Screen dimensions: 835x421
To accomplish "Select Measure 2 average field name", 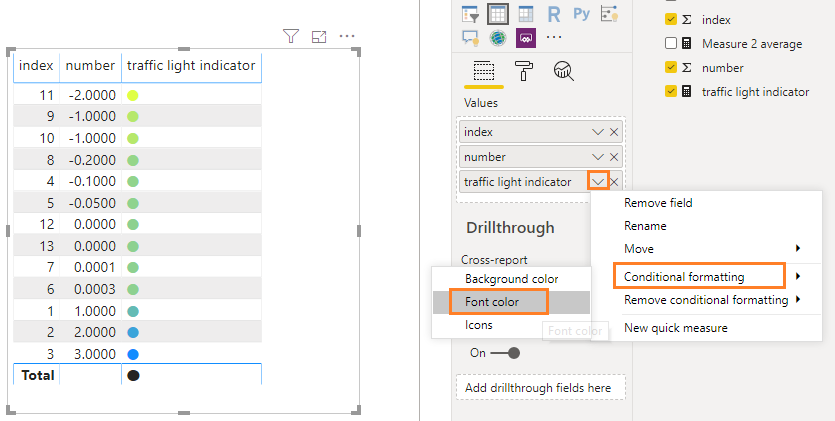I will [752, 44].
